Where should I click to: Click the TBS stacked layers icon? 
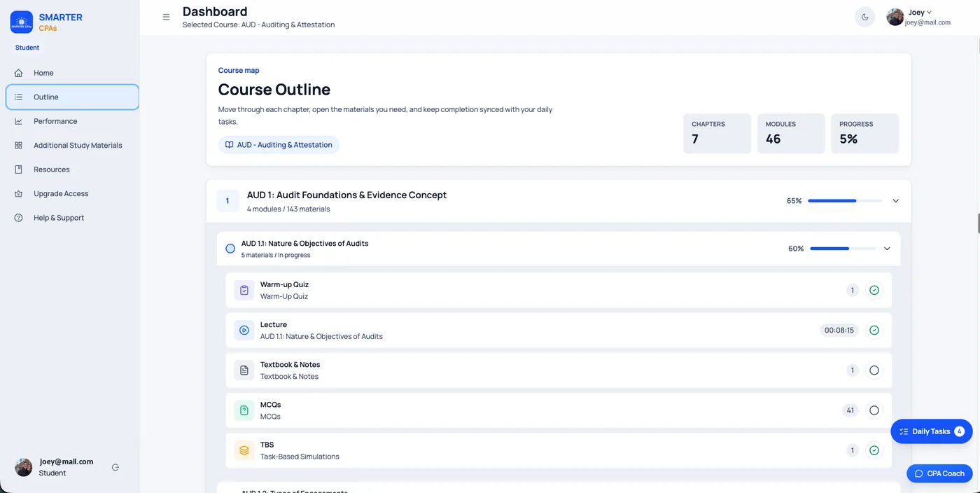244,450
